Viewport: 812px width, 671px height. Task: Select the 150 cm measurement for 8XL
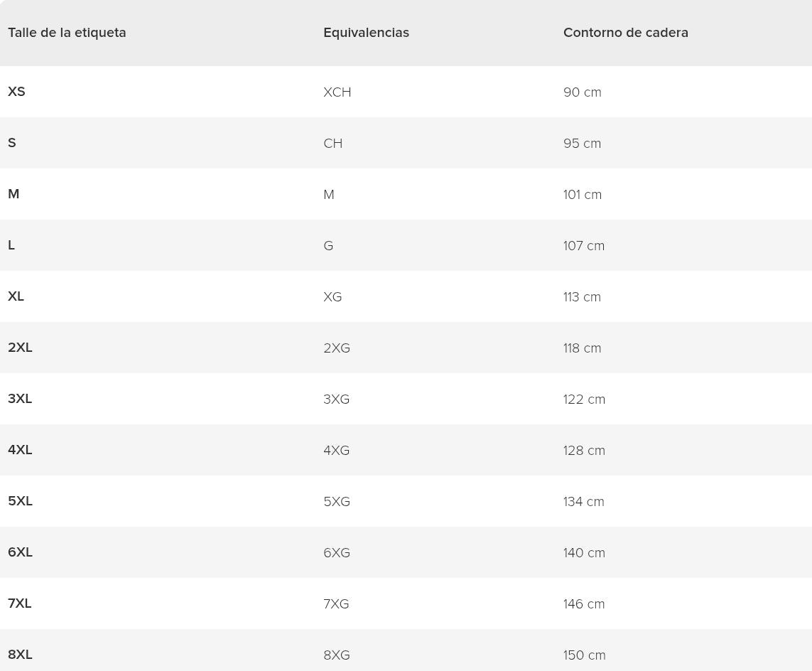tap(584, 655)
